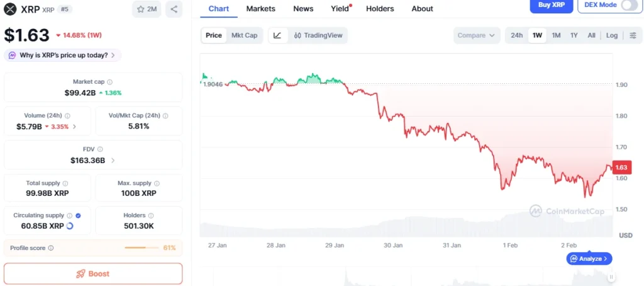Expand the Volume (24h) chevron
This screenshot has width=644, height=286.
pyautogui.click(x=74, y=127)
